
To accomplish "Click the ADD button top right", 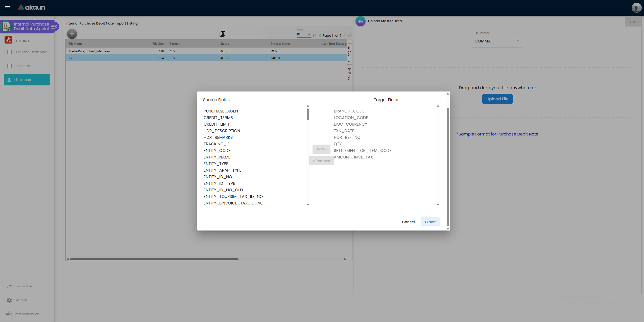I will (x=633, y=22).
